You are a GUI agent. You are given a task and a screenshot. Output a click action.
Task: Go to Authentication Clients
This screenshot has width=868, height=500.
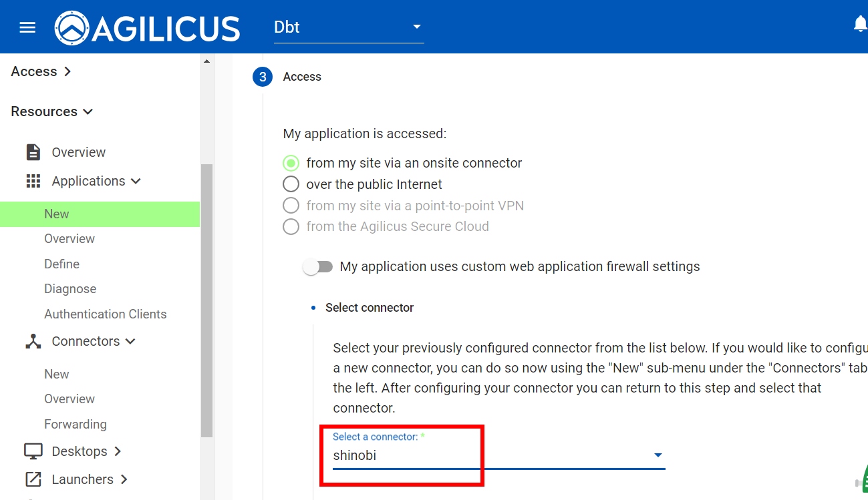point(105,314)
